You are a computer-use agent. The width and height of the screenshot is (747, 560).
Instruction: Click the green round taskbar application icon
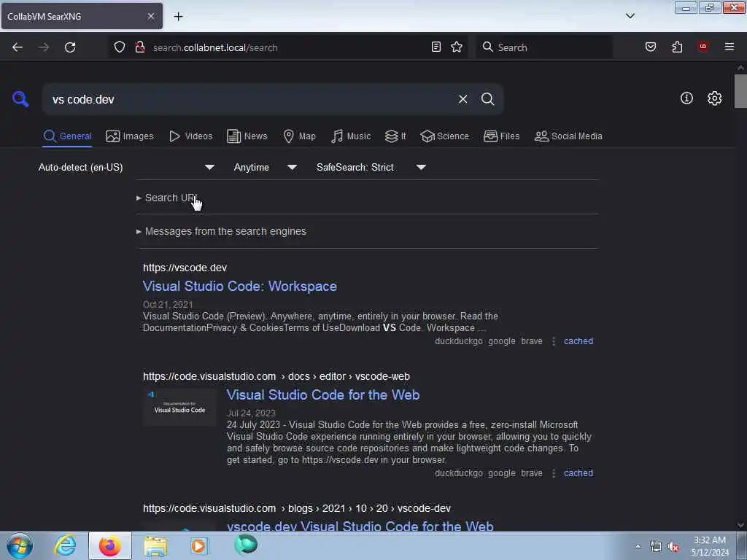tap(246, 545)
